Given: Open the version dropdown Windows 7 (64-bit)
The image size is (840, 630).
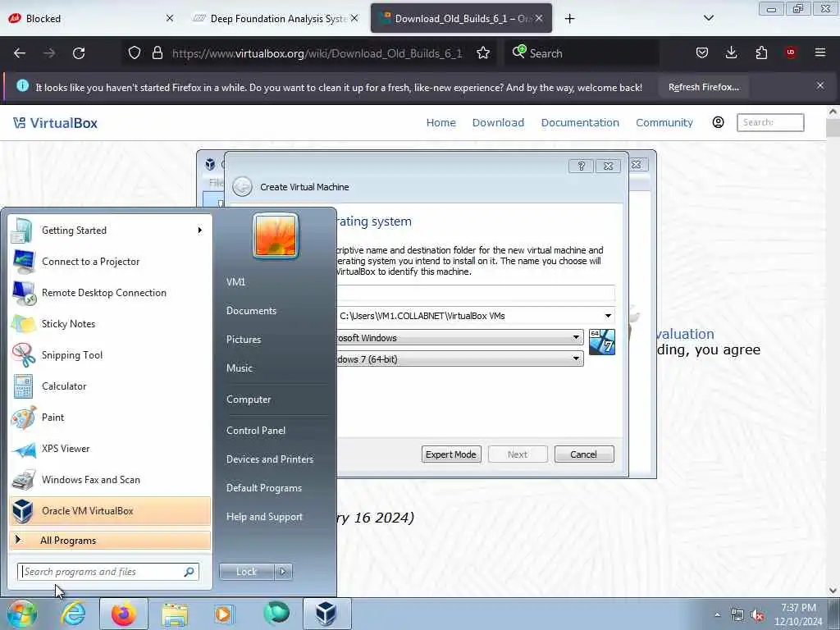Looking at the screenshot, I should [459, 359].
